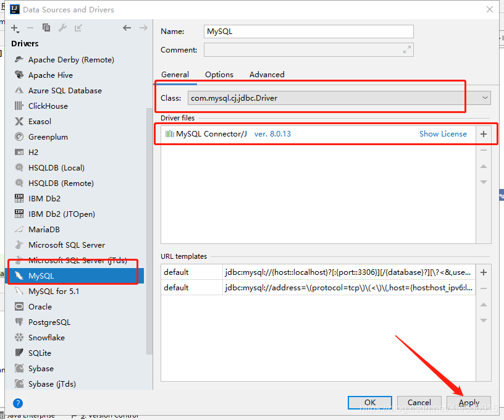Move URL template down
This screenshot has height=420, width=504.
[x=484, y=321]
